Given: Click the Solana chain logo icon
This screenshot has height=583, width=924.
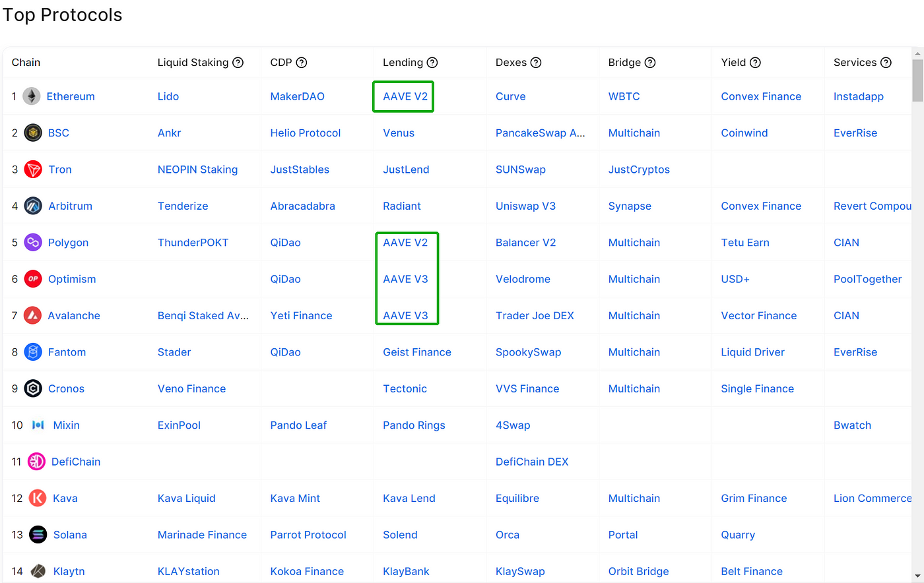Looking at the screenshot, I should (x=38, y=535).
